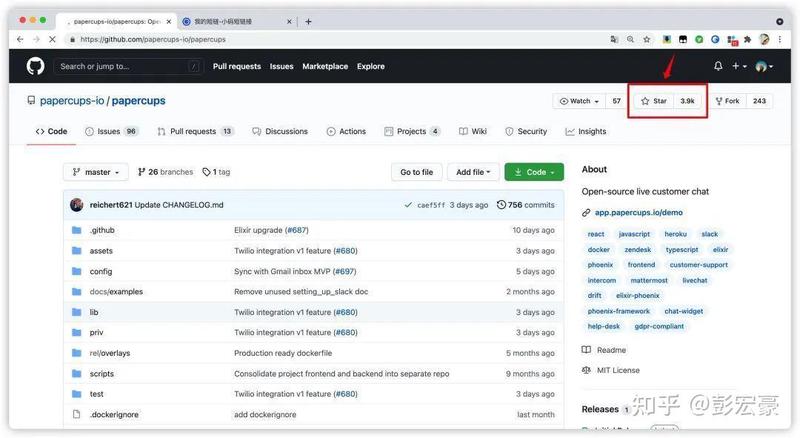Screen dimensions: 800x438
Task: Select the Code repository tab
Action: coord(52,131)
